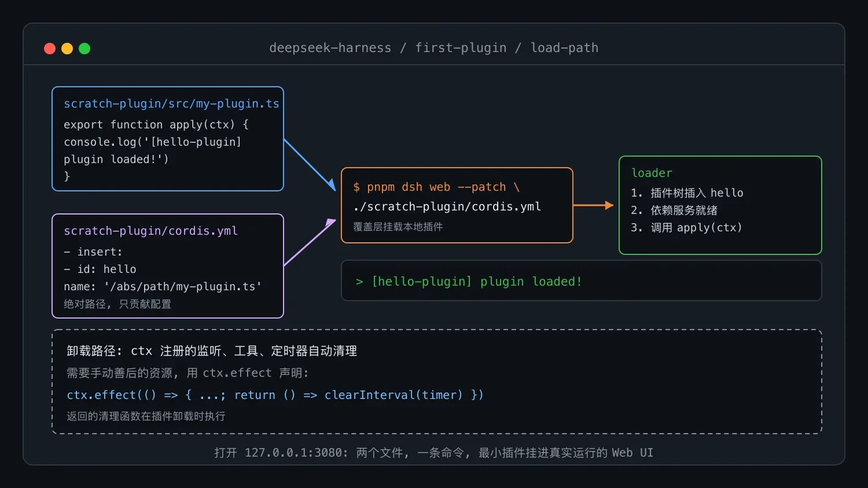Select loader step '1. 插件树插入 hello'
This screenshot has width=868, height=488.
[x=687, y=193]
